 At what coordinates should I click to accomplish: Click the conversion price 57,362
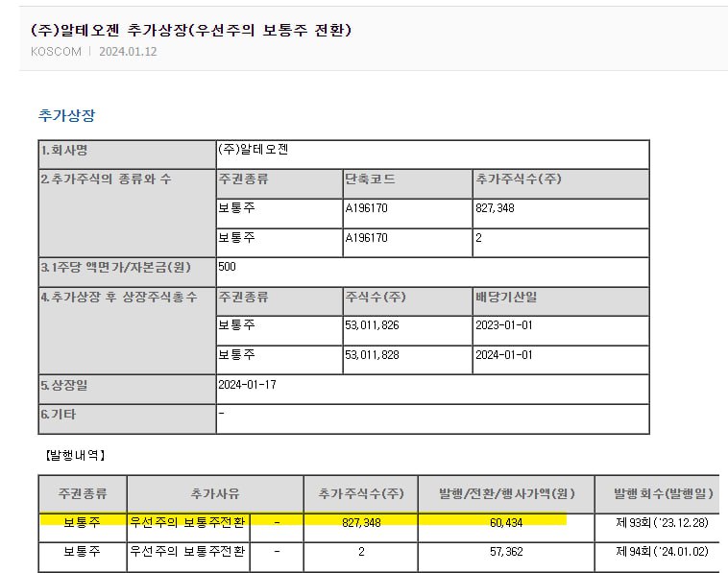coord(506,552)
